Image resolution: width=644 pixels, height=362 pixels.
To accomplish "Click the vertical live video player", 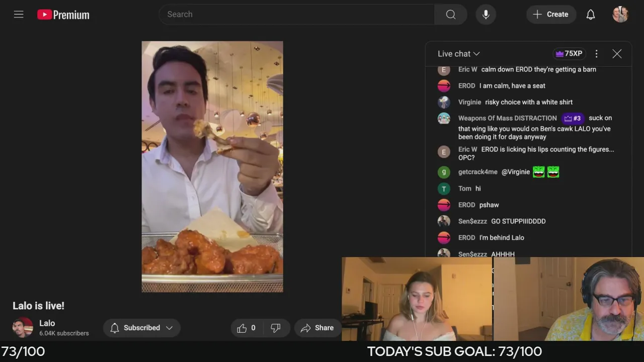I will [x=212, y=166].
